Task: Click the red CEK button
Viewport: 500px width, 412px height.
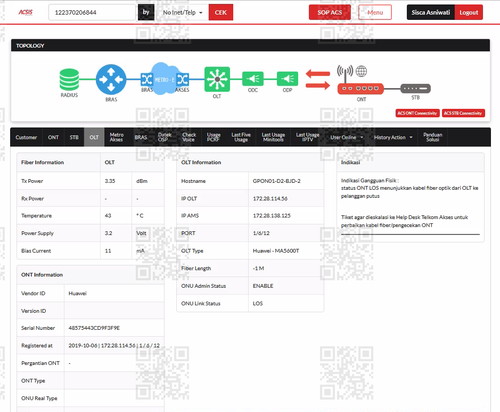Action: [221, 12]
